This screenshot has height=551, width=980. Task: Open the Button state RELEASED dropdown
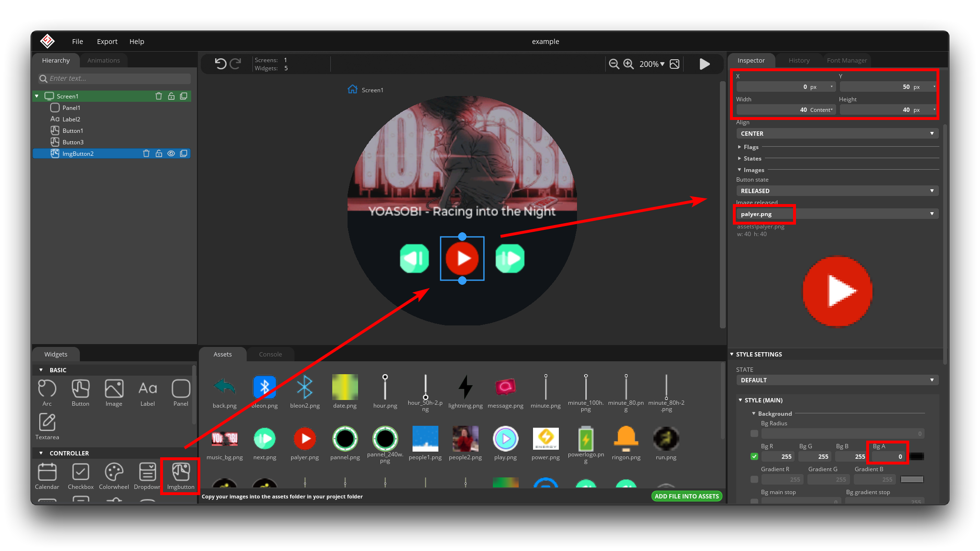tap(837, 191)
